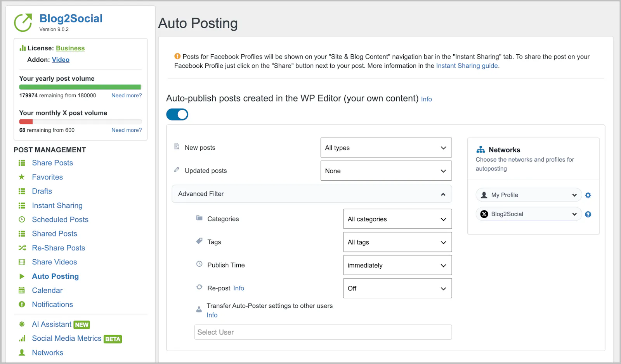
Task: Click the AI Assistant sparkle icon
Action: tap(22, 324)
